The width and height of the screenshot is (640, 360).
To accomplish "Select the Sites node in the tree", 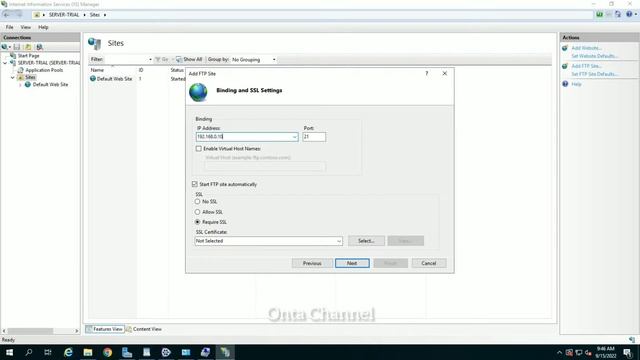I will click(x=30, y=77).
